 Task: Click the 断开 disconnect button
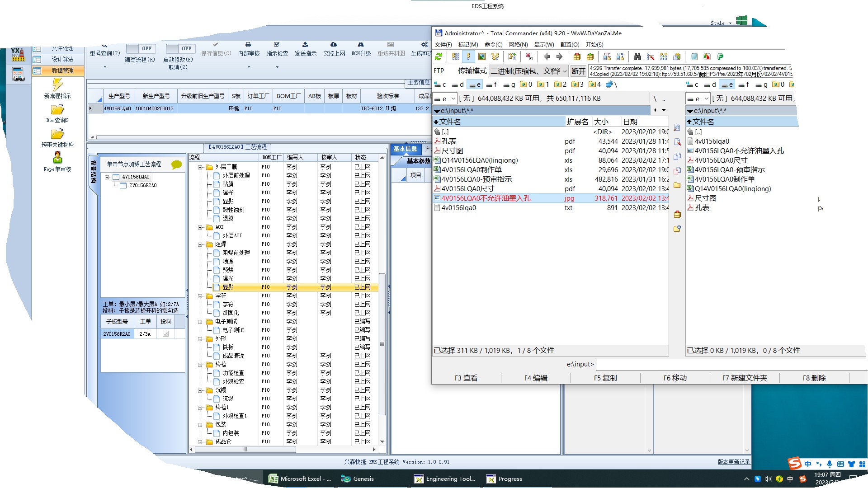point(578,71)
